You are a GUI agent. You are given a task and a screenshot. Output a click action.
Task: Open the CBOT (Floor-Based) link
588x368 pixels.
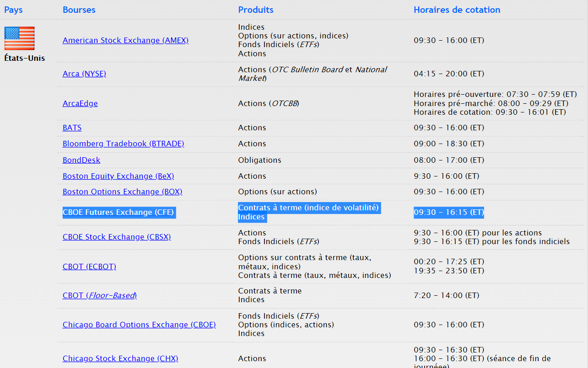click(100, 295)
